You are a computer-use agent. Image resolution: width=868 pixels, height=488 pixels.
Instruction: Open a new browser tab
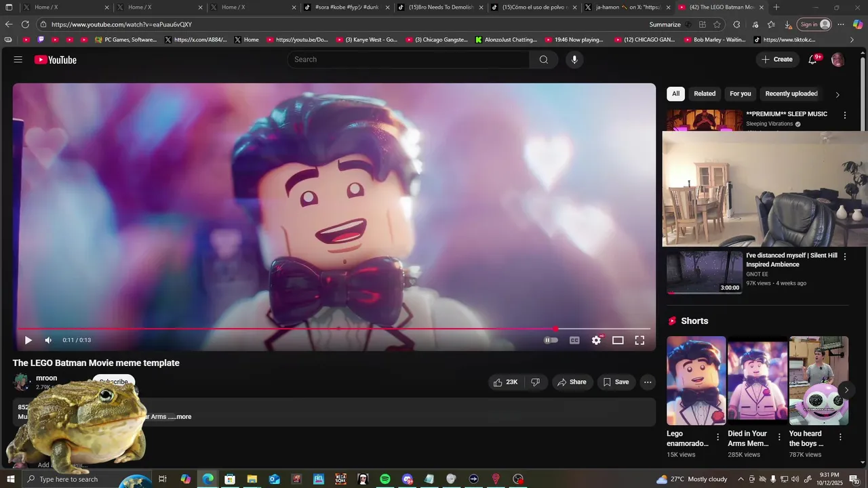point(776,7)
